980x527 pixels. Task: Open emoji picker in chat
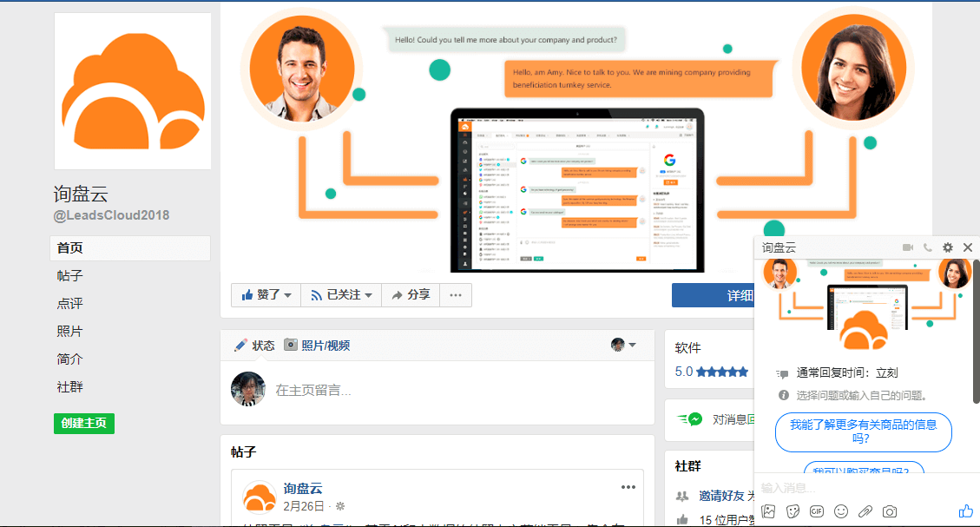pos(841,511)
